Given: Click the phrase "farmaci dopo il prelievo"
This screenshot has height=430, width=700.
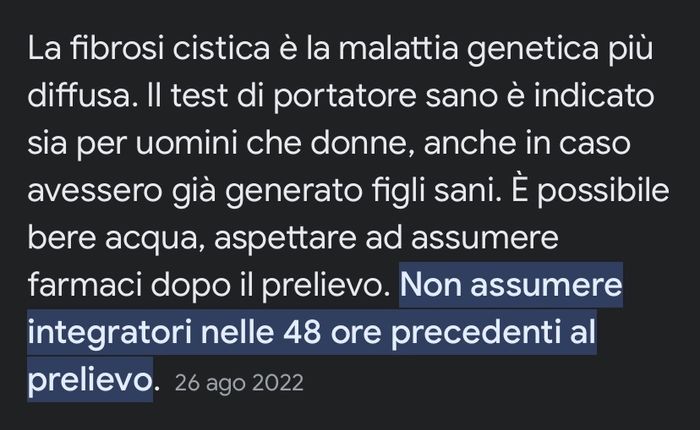Looking at the screenshot, I should click(x=205, y=287).
